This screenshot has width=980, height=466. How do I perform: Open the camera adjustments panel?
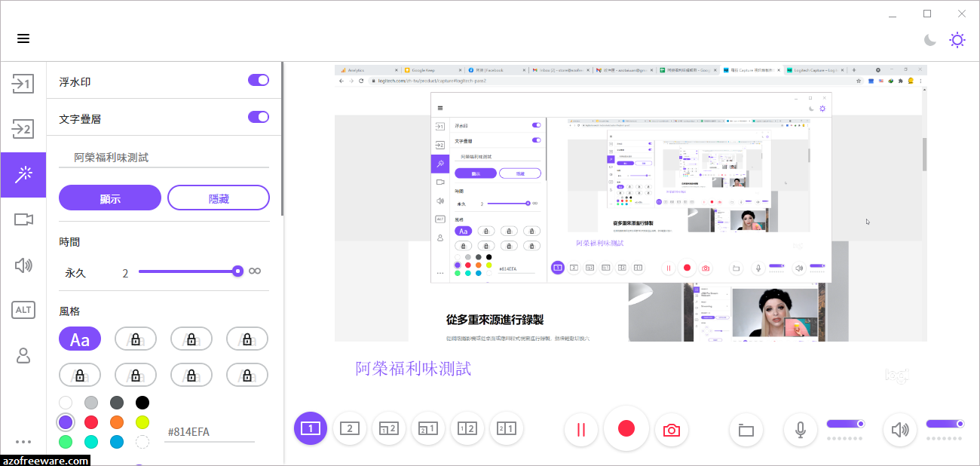coord(23,219)
